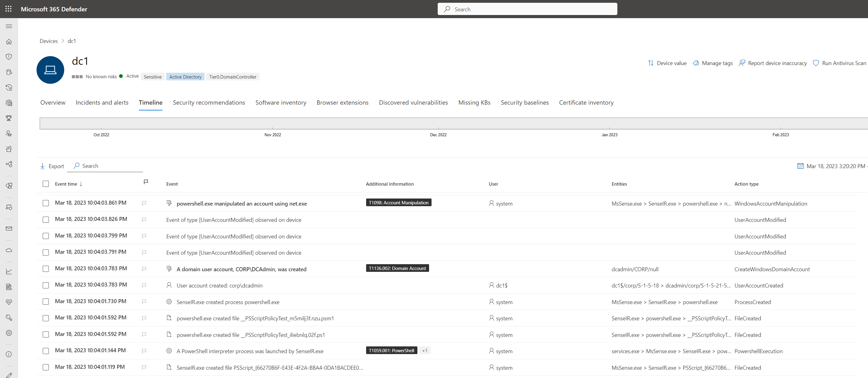Open the endpoints device sidebar icon
The width and height of the screenshot is (868, 378).
[x=9, y=207]
